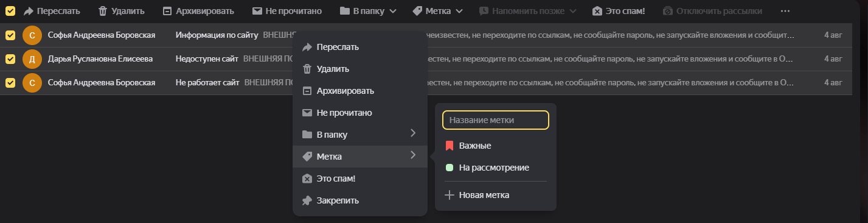
Task: Expand the chevron next to context Метка
Action: click(412, 155)
